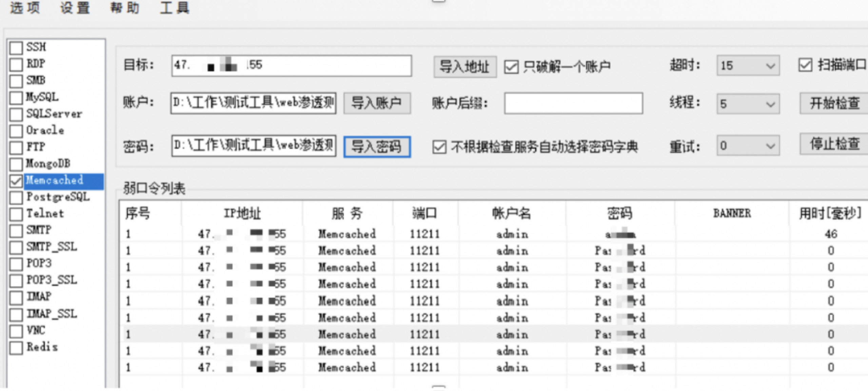Open the 选项 menu
Viewport: 868px width, 391px height.
[25, 8]
